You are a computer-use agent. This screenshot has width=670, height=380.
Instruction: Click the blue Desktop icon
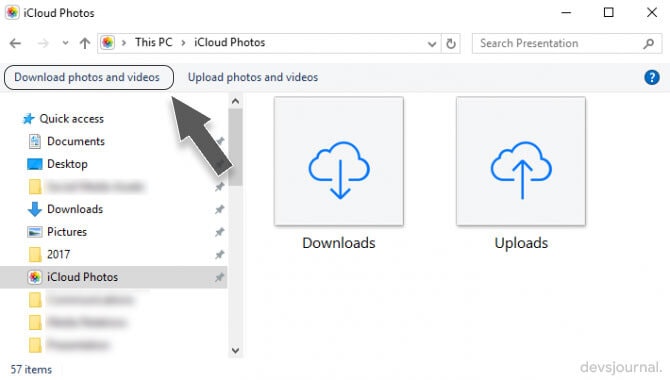(35, 164)
